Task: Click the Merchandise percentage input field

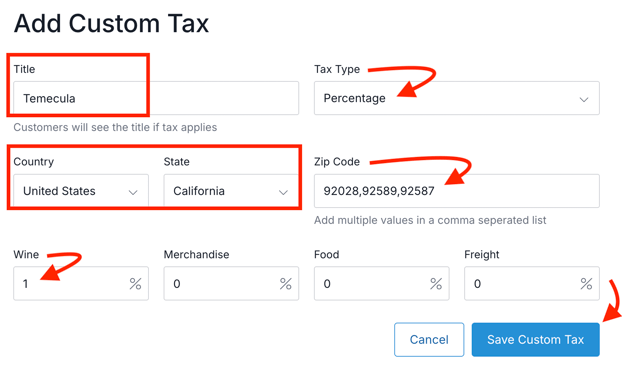Action: click(231, 283)
